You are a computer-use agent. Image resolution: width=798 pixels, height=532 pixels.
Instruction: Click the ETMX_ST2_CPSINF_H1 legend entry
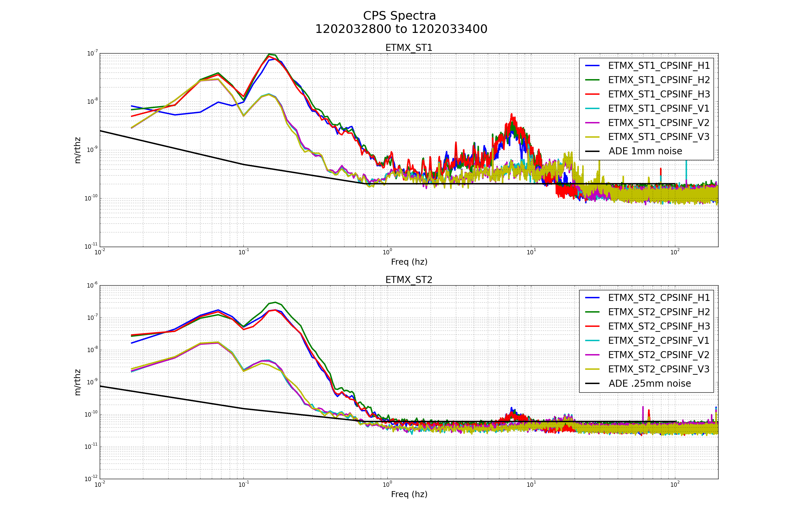point(659,298)
